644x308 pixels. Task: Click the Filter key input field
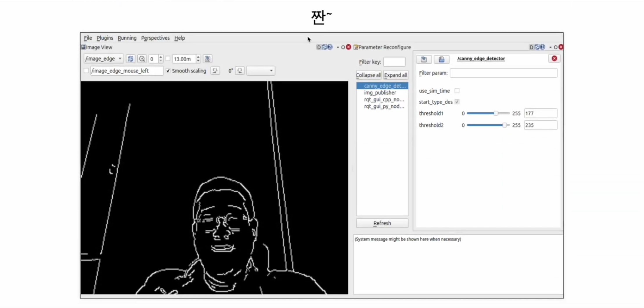click(x=394, y=62)
